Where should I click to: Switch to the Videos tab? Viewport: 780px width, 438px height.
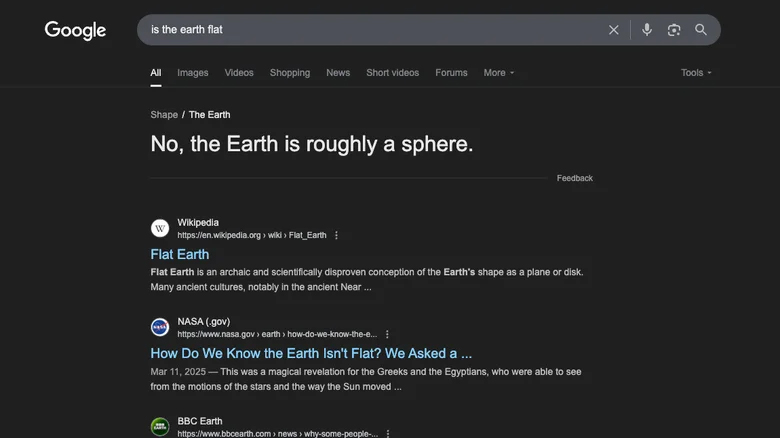[239, 73]
